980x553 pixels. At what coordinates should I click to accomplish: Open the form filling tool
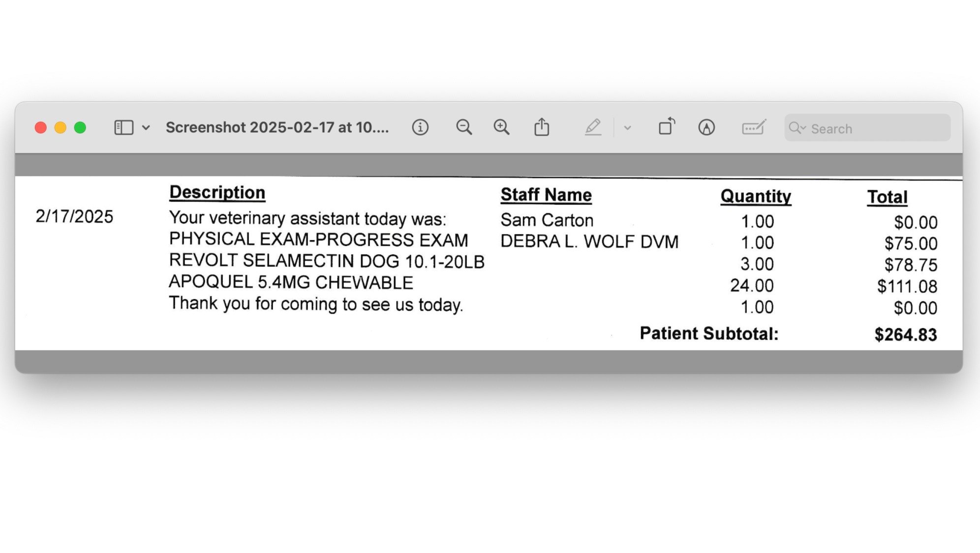coord(753,128)
